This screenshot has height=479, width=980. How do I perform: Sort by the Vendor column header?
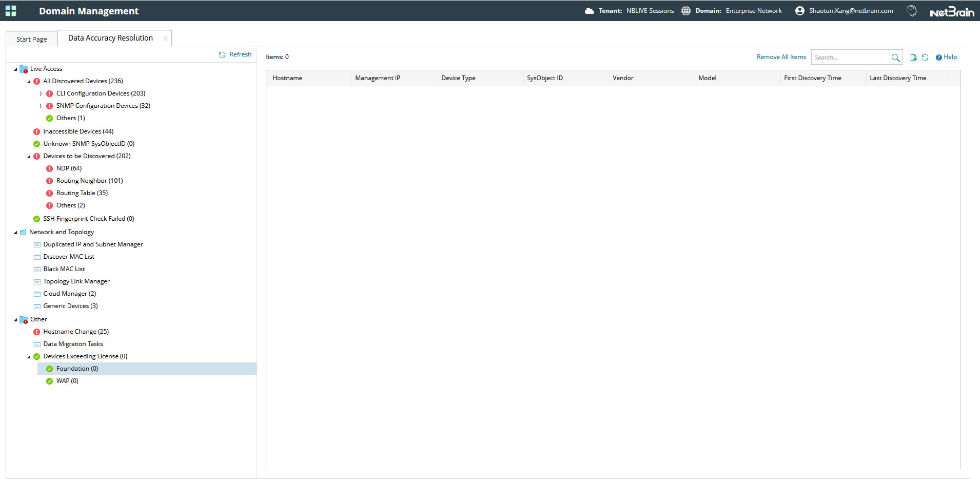coord(652,78)
